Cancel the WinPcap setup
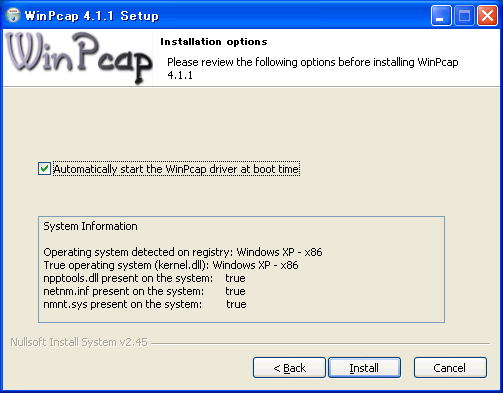The height and width of the screenshot is (393, 503). (450, 368)
